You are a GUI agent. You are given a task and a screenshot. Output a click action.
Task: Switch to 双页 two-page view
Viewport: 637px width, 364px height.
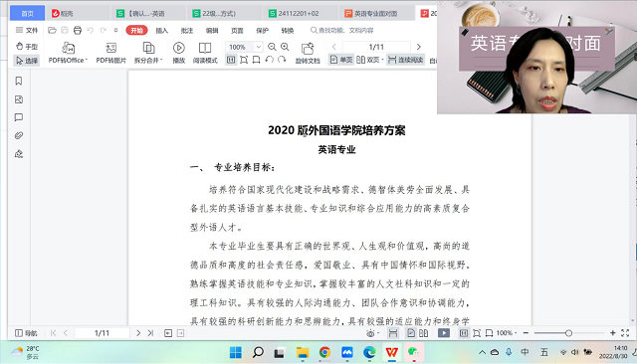[368, 60]
